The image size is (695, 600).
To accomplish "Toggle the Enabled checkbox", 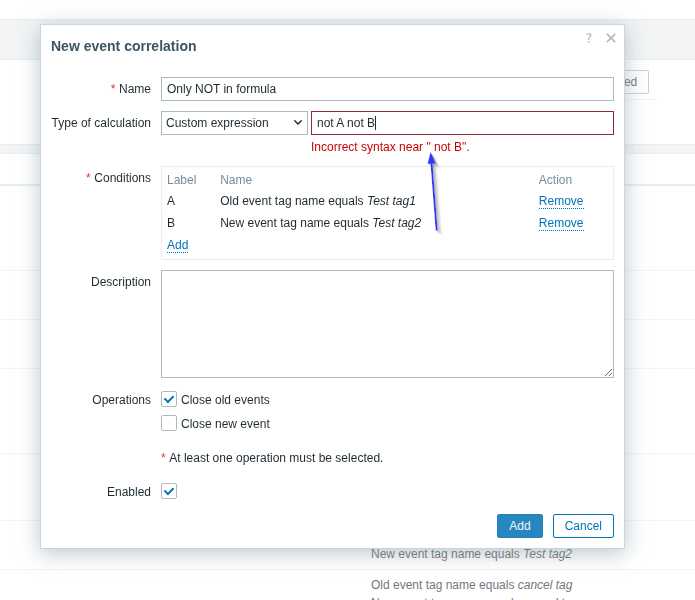I will (169, 492).
